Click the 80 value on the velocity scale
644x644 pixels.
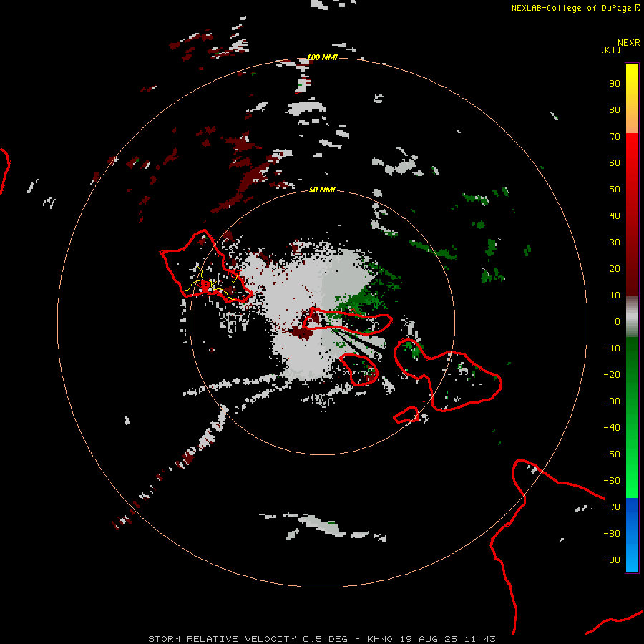pos(615,110)
